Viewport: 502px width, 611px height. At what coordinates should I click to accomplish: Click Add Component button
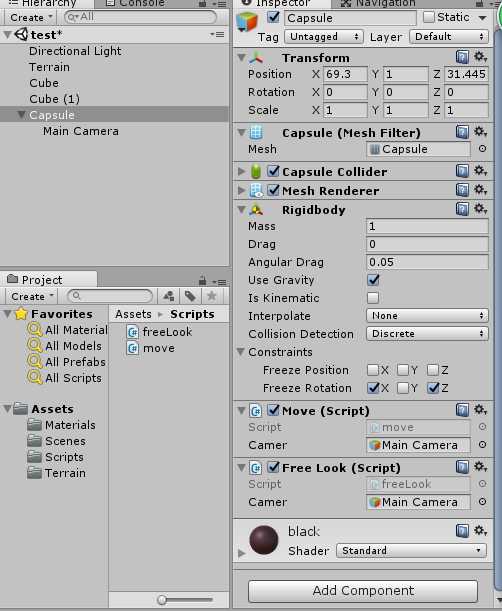(363, 591)
